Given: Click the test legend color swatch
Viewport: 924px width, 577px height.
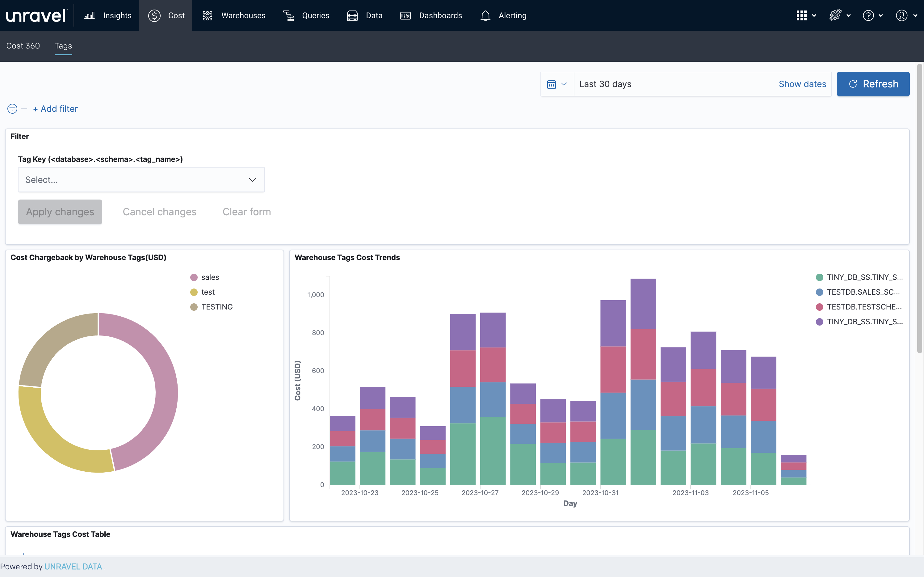Looking at the screenshot, I should pos(194,292).
